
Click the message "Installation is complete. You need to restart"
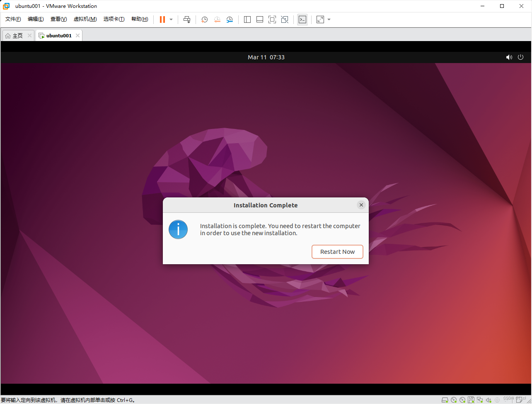pyautogui.click(x=280, y=229)
